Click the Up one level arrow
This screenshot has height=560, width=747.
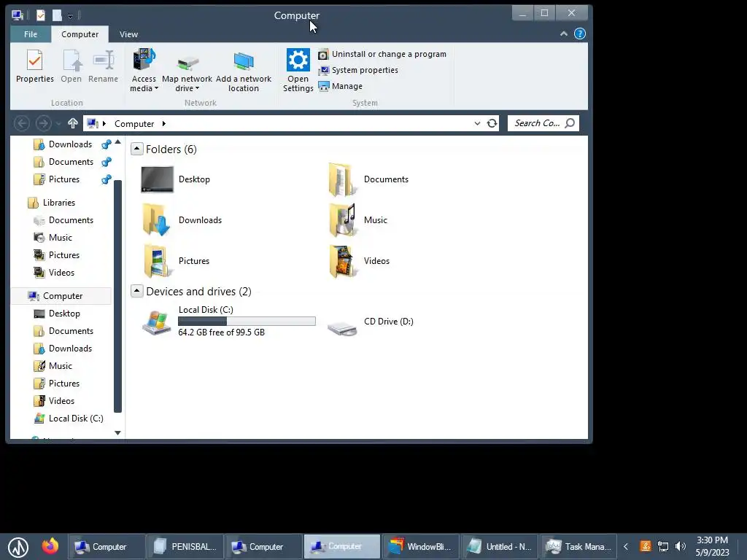click(x=72, y=124)
